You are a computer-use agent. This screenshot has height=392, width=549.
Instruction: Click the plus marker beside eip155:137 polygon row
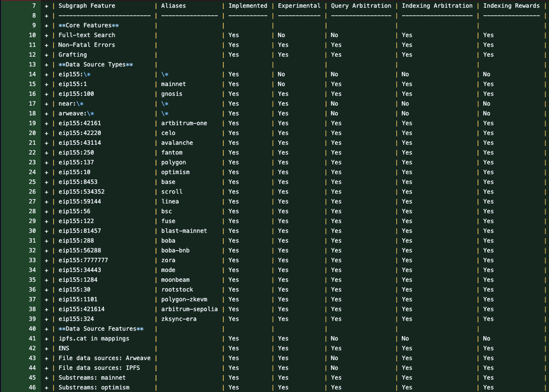coord(46,162)
